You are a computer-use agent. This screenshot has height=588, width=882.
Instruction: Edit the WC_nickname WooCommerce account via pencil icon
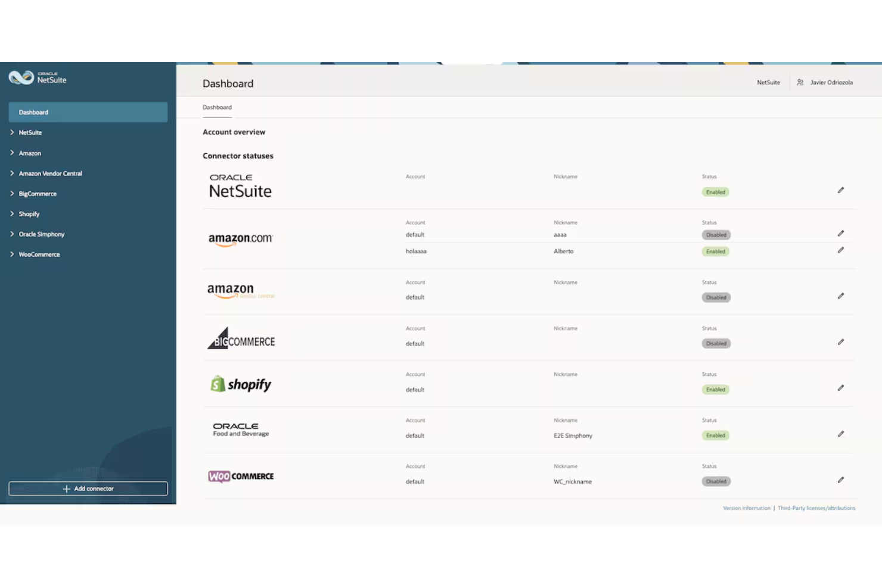841,480
